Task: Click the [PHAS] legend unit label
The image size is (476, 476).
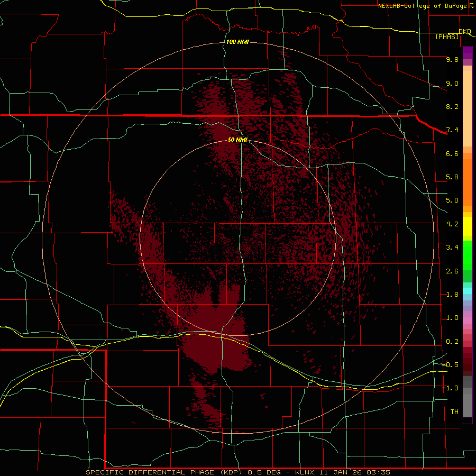Action: (x=447, y=36)
